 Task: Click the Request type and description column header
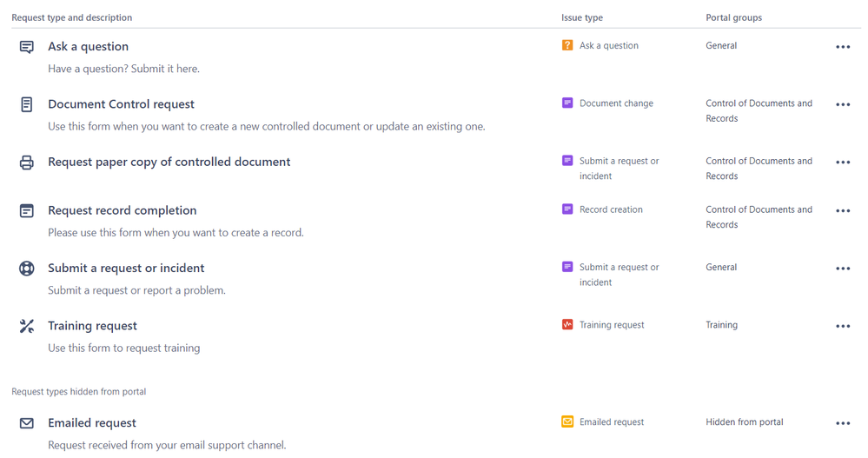pos(72,17)
